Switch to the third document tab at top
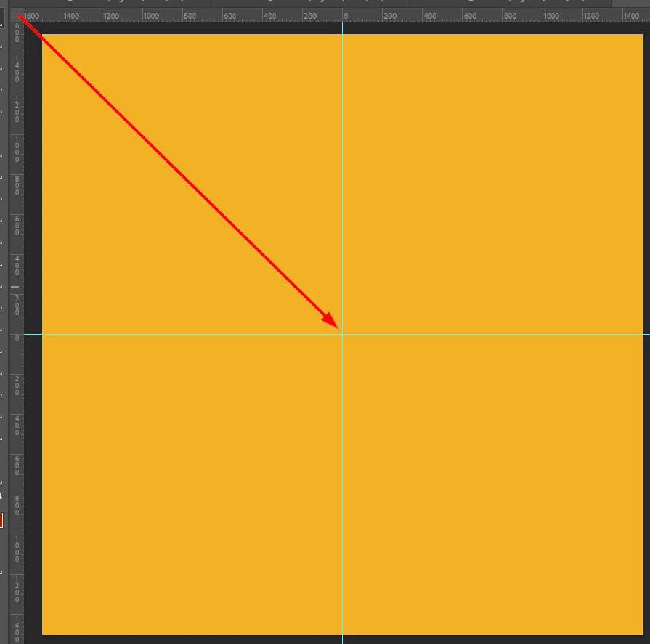650x644 pixels. (x=511, y=3)
